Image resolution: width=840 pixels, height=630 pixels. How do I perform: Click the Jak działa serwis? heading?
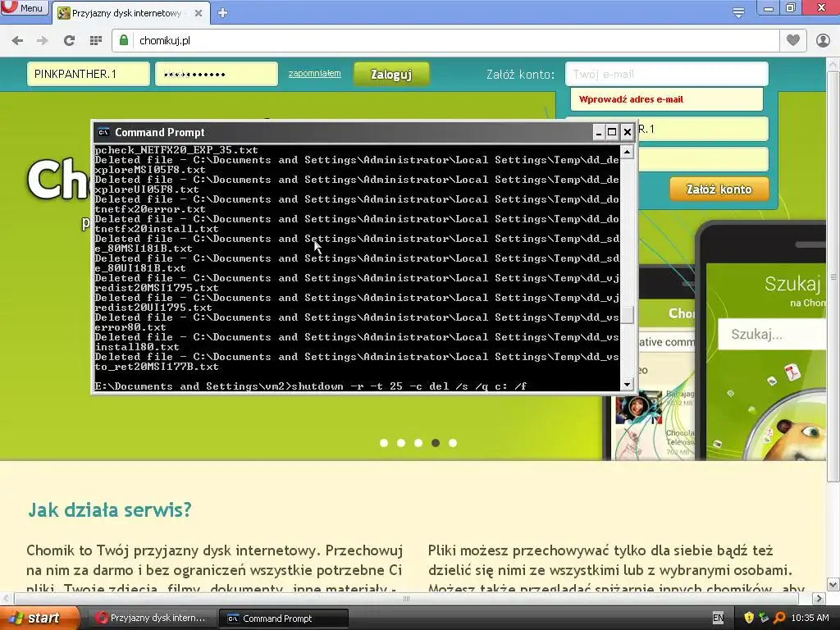pos(110,509)
